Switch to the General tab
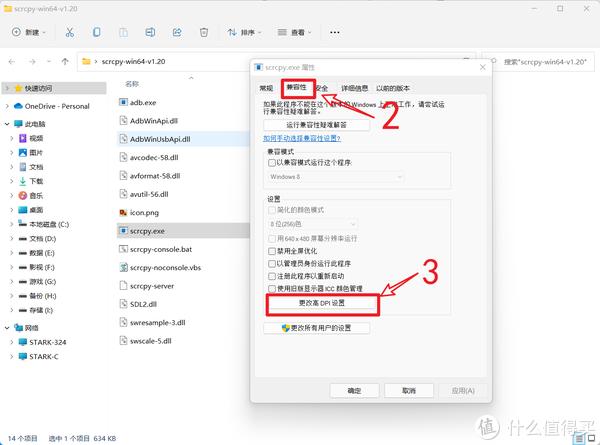Viewport: 600px width, 445px height. pyautogui.click(x=266, y=88)
